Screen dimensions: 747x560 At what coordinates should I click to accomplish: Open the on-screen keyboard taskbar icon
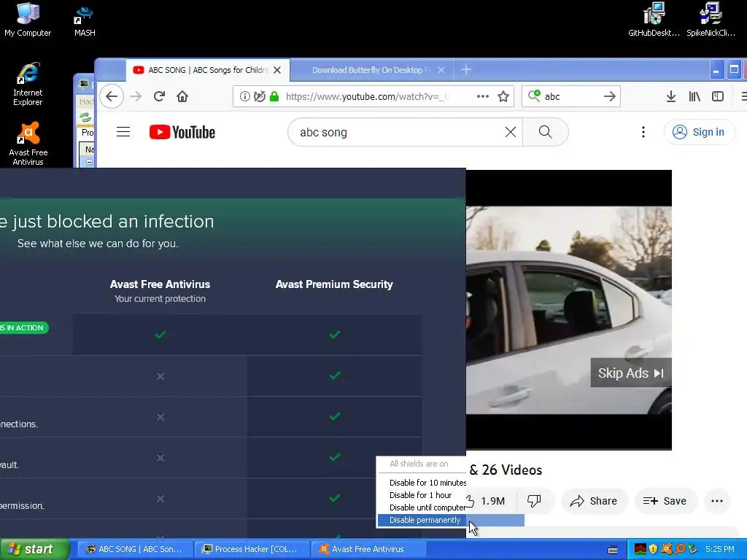pos(613,550)
